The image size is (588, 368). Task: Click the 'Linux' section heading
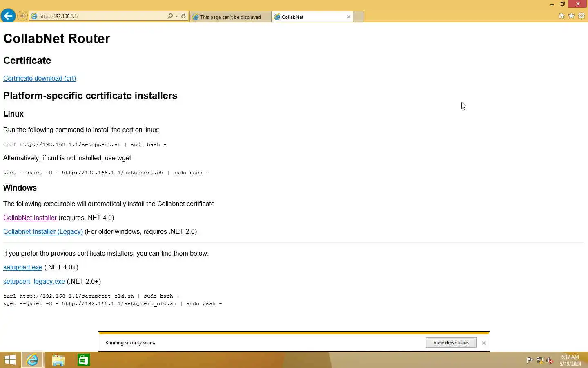pos(13,114)
